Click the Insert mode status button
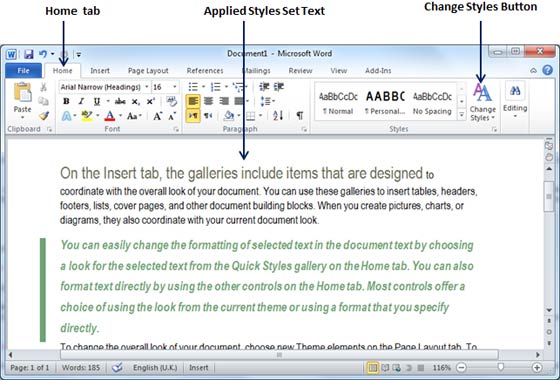This screenshot has height=380, width=560. pyautogui.click(x=199, y=368)
